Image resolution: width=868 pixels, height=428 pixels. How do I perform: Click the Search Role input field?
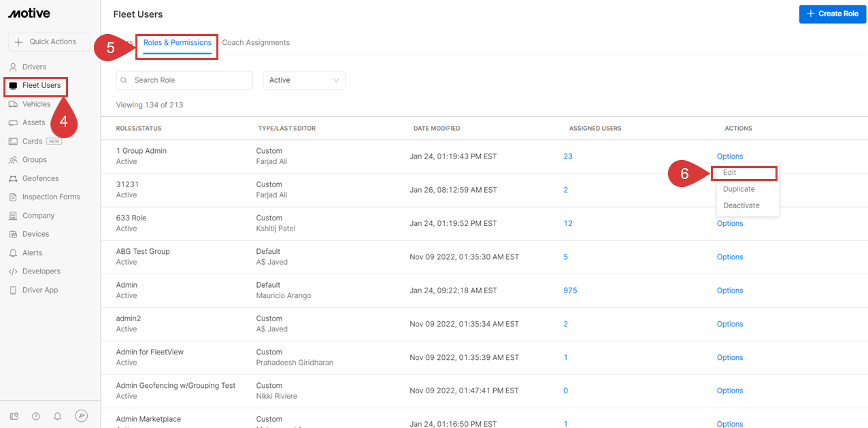click(184, 80)
